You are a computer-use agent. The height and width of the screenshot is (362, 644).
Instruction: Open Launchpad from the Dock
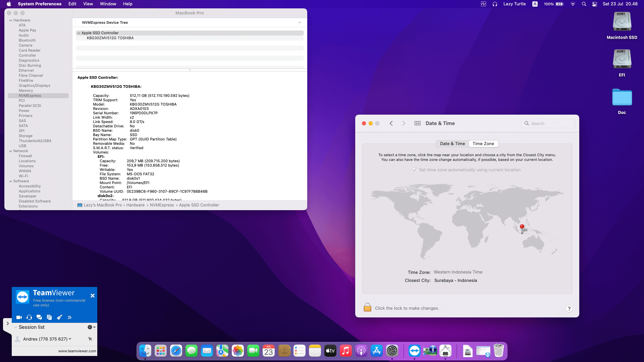(161, 351)
